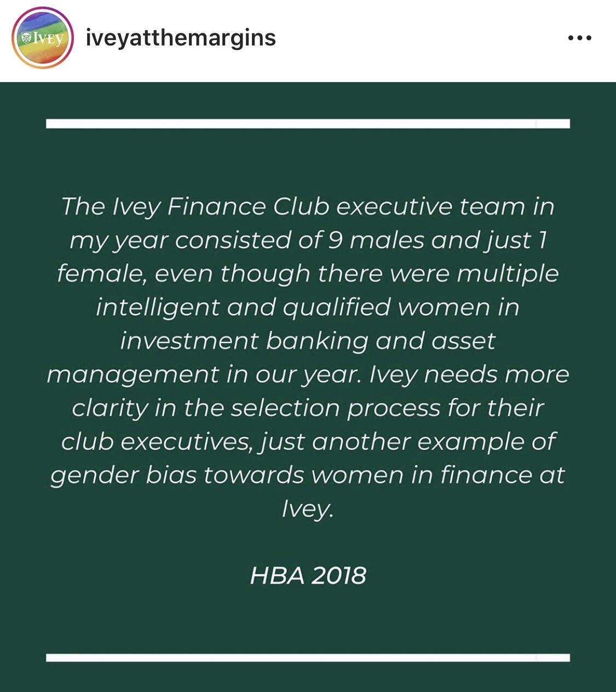Click the "HBA 2018" signature text

(308, 576)
